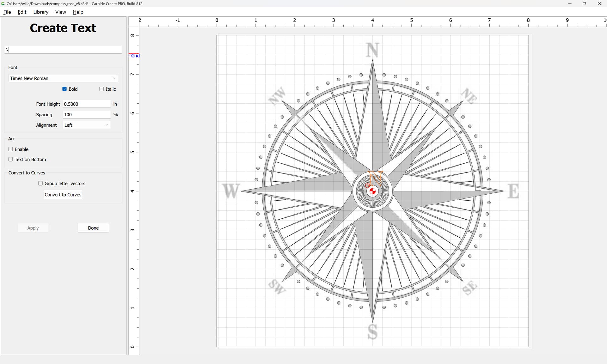Click the Grid label on the vertical ruler
The height and width of the screenshot is (364, 607).
[x=135, y=56]
